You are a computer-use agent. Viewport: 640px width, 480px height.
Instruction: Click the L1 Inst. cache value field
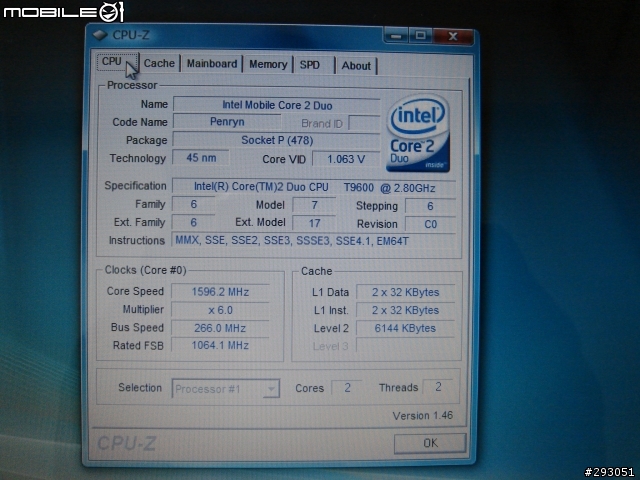pos(405,310)
